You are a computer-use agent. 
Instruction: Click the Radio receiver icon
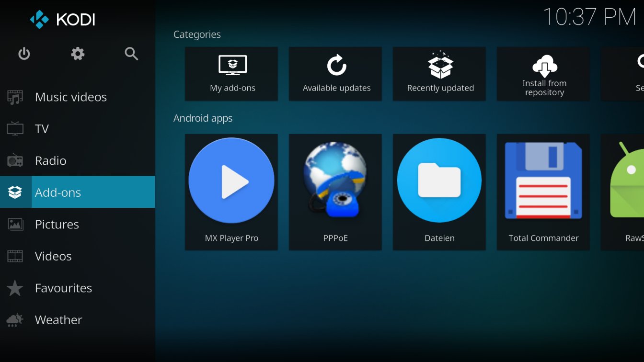tap(15, 160)
